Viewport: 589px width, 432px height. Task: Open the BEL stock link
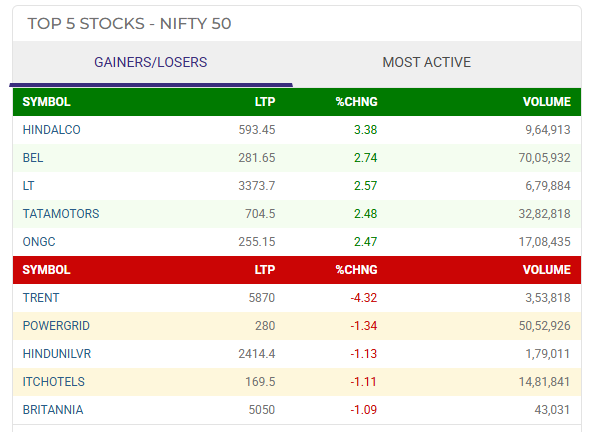click(33, 158)
